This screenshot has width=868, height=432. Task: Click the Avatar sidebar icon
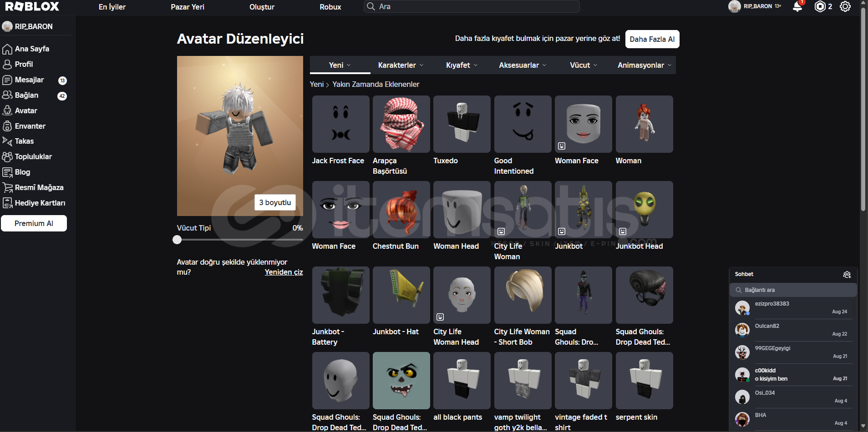point(7,111)
